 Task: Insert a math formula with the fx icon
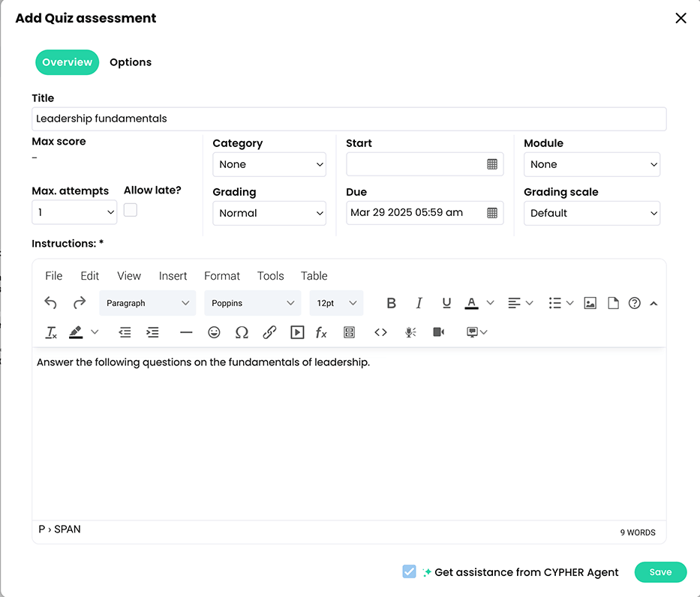(x=321, y=331)
